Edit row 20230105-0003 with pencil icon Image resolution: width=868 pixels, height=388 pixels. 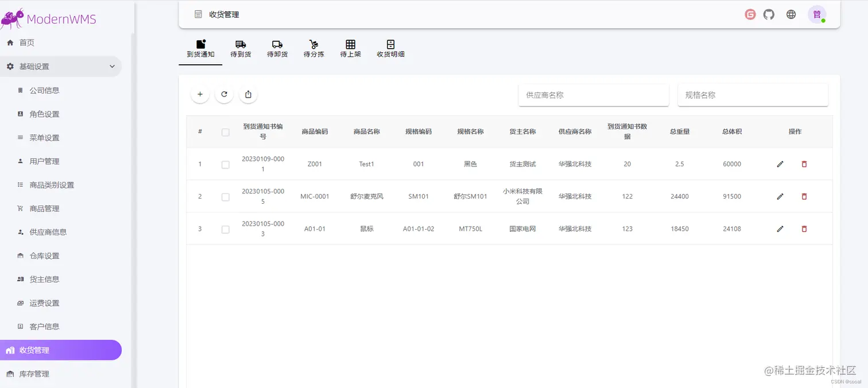(x=780, y=228)
